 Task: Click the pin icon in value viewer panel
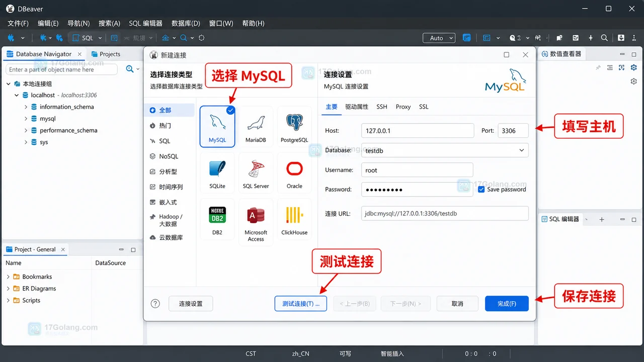coord(598,67)
